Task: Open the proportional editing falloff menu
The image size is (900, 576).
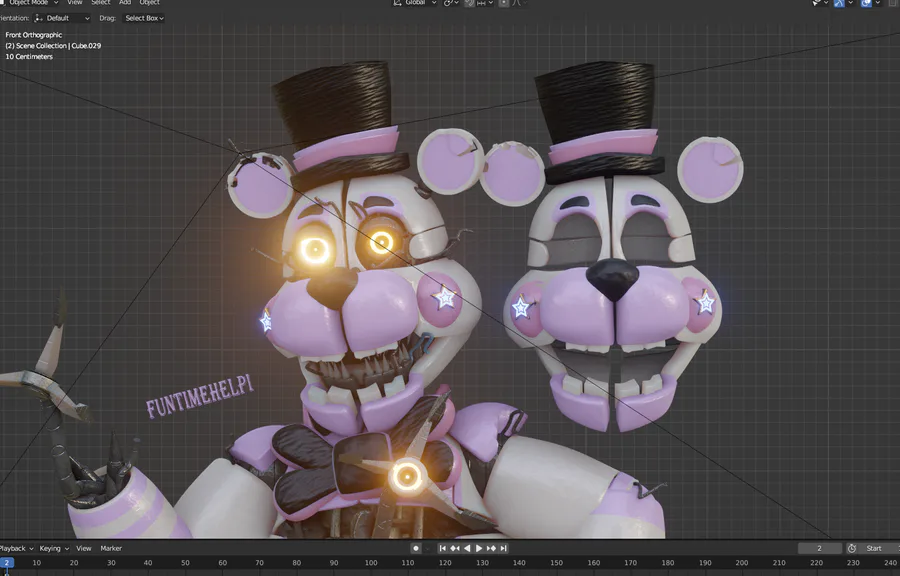Action: [520, 3]
